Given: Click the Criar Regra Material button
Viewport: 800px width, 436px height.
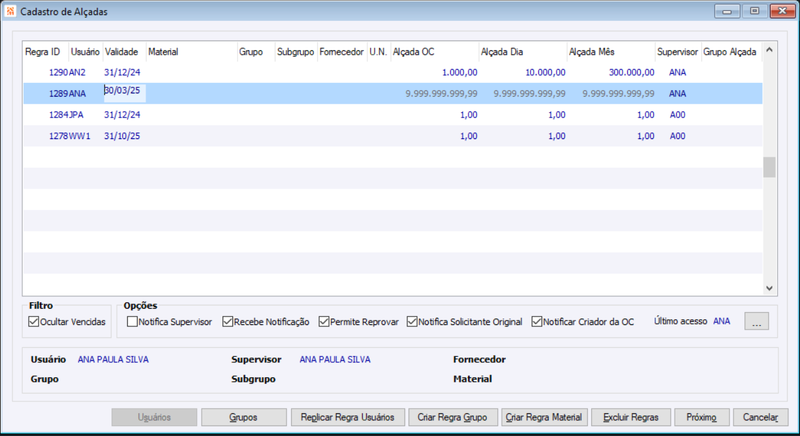Looking at the screenshot, I should click(x=544, y=417).
